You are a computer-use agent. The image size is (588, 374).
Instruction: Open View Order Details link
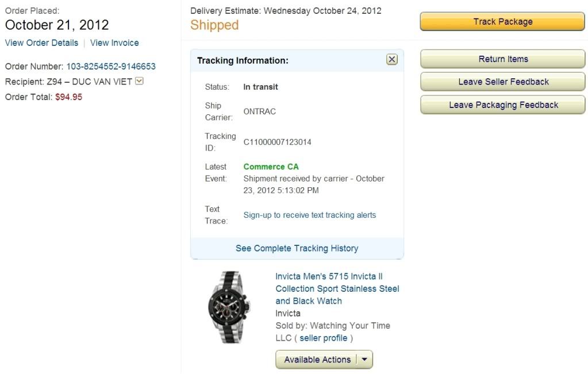pos(41,43)
